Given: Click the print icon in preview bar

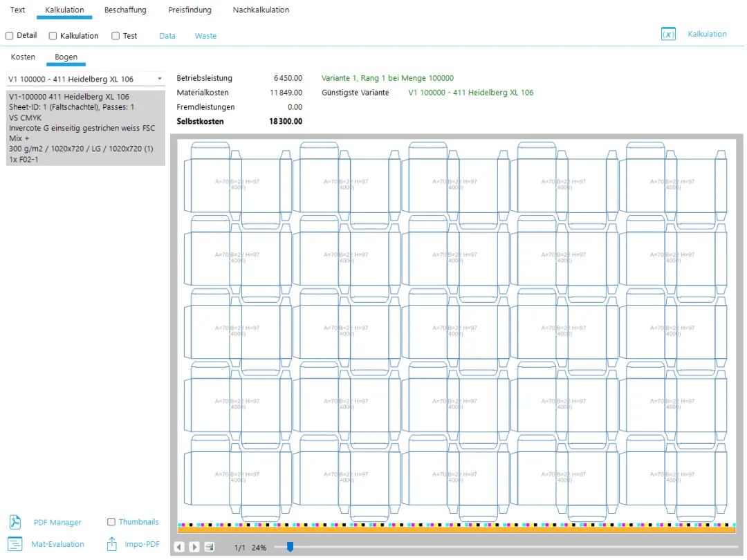Looking at the screenshot, I should tap(209, 547).
